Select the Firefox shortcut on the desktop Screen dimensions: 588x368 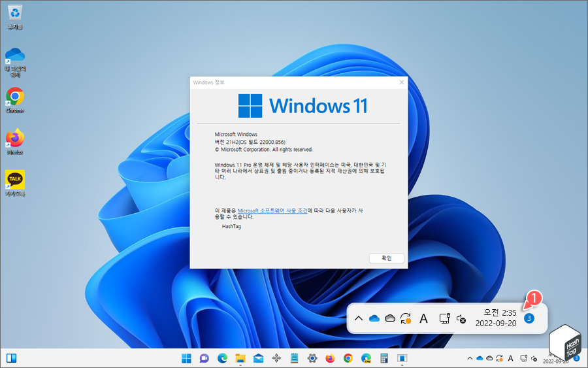15,142
